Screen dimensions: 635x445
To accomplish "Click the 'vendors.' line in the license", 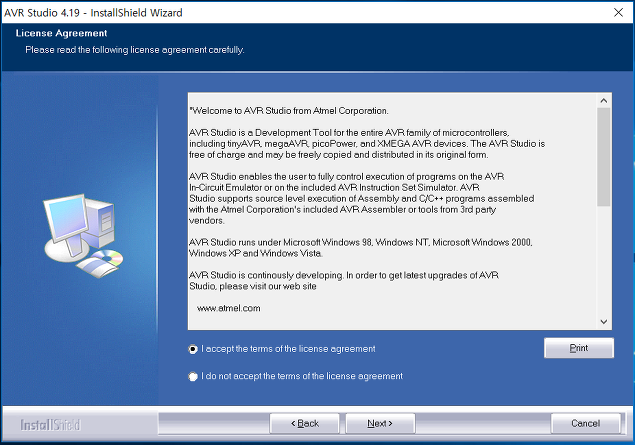I will 207,221.
